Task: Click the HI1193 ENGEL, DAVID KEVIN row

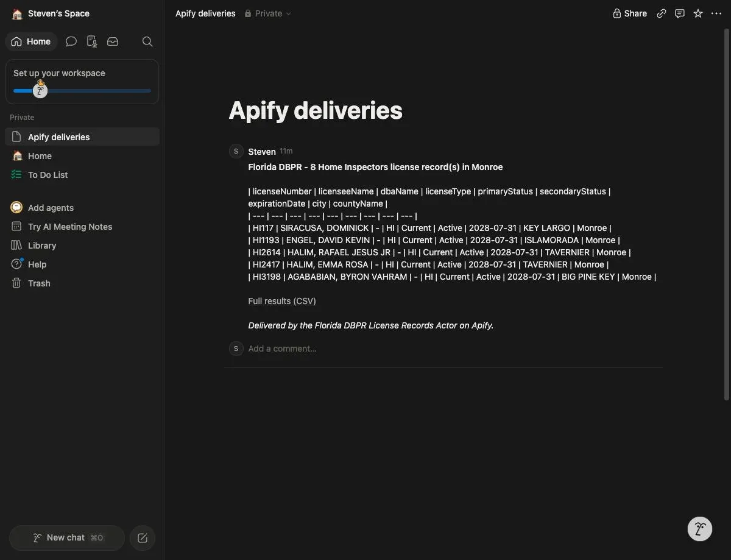Action: pos(434,240)
